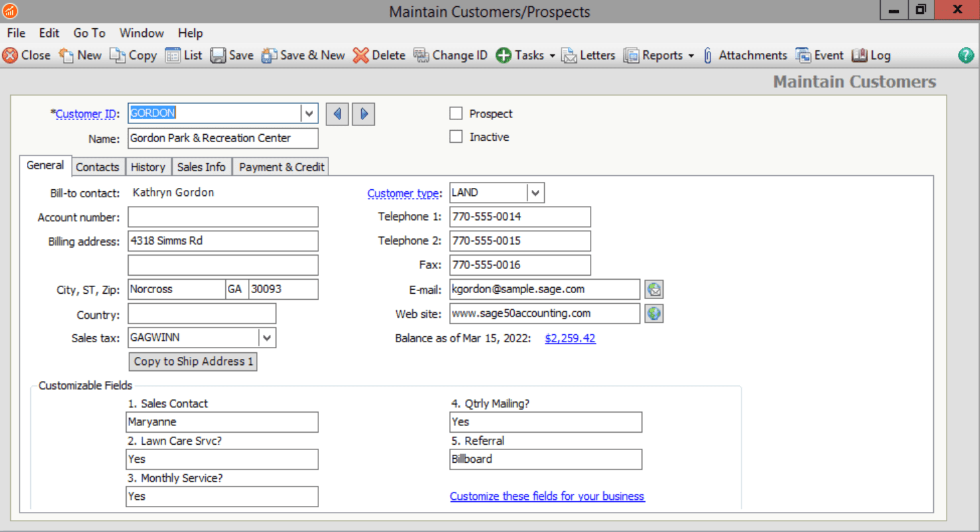Click the Referral field Billboard
This screenshot has height=532, width=980.
546,460
